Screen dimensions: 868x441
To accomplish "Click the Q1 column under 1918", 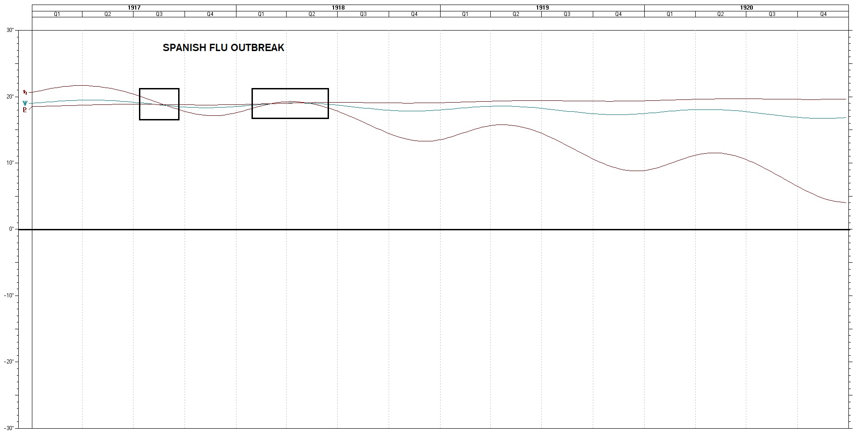I will pos(261,14).
